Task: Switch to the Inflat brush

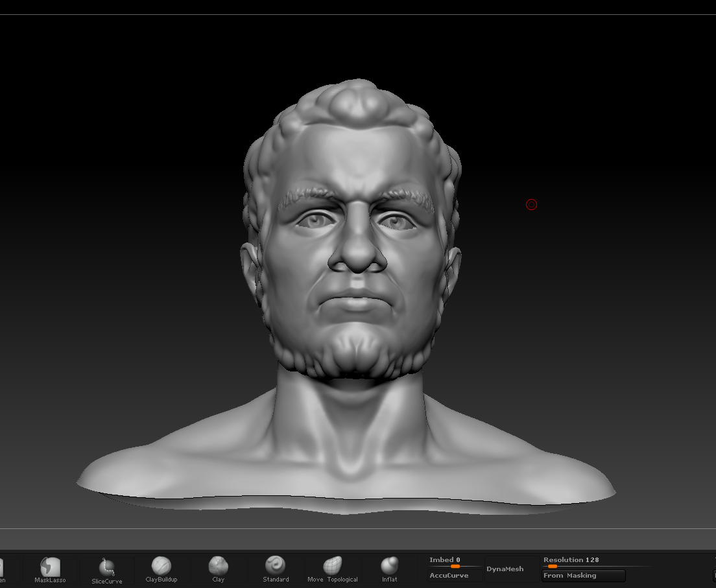Action: pos(389,568)
